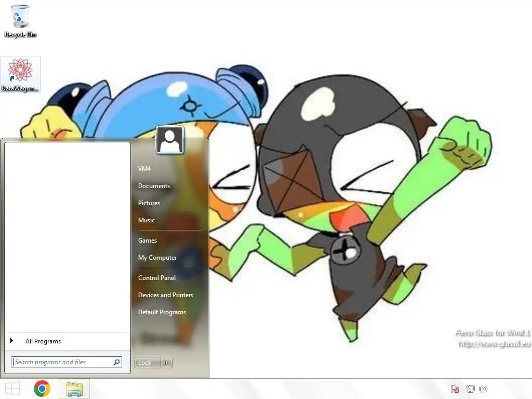Select the DataWagon desktop shortcut

tap(20, 75)
